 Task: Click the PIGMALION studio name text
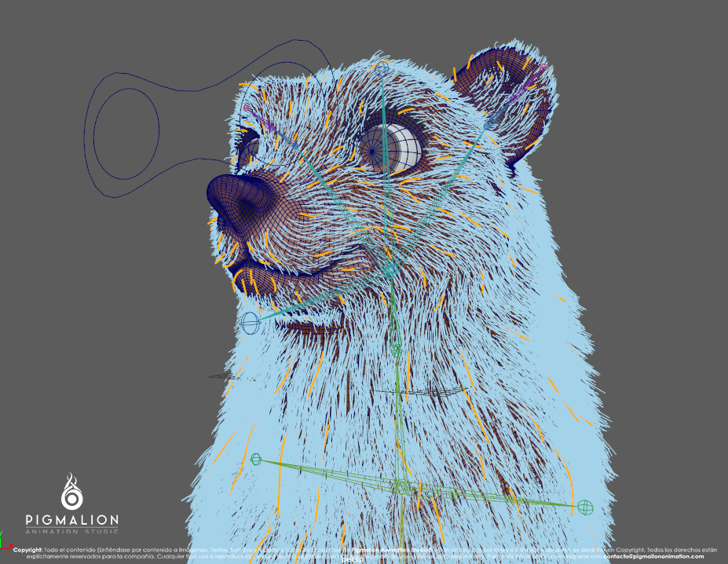pyautogui.click(x=71, y=520)
